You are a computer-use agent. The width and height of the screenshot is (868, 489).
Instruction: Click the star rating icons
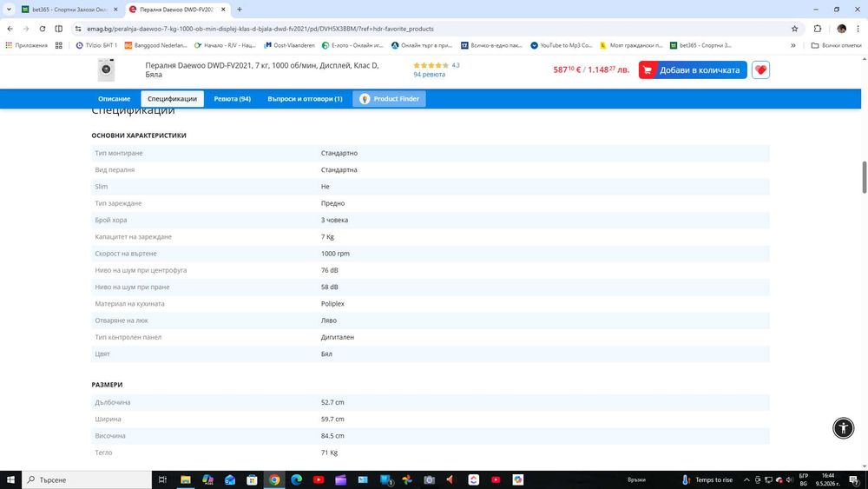tap(431, 65)
